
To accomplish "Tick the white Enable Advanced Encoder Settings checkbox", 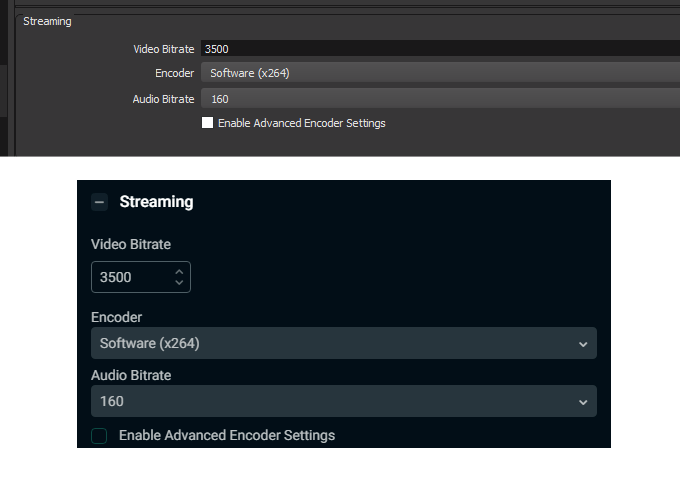I will click(x=207, y=123).
